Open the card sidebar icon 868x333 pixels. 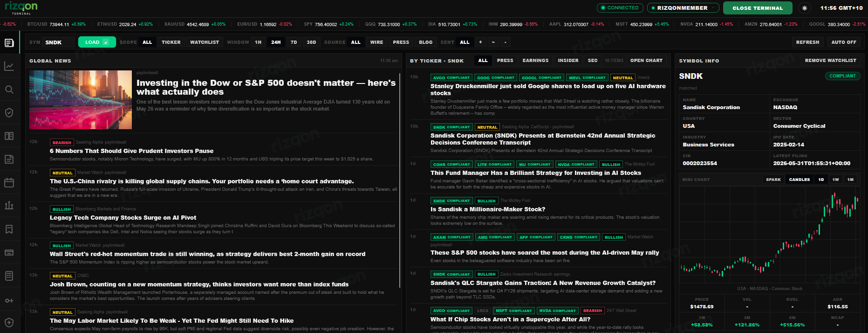coord(9,252)
